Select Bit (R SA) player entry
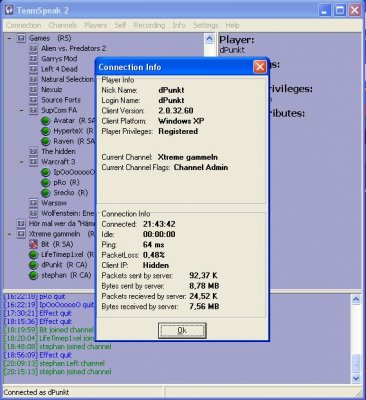This screenshot has height=400, width=366. tap(57, 244)
